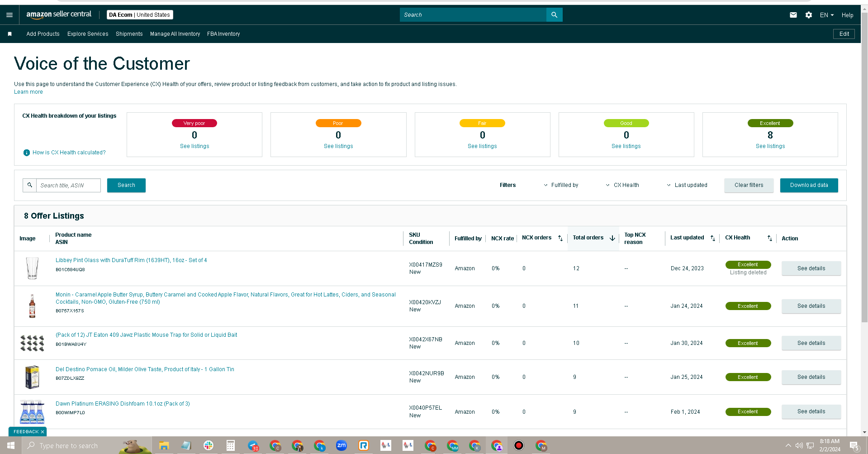Expand the Fulfilled by filter dropdown
The width and height of the screenshot is (868, 454).
[561, 185]
